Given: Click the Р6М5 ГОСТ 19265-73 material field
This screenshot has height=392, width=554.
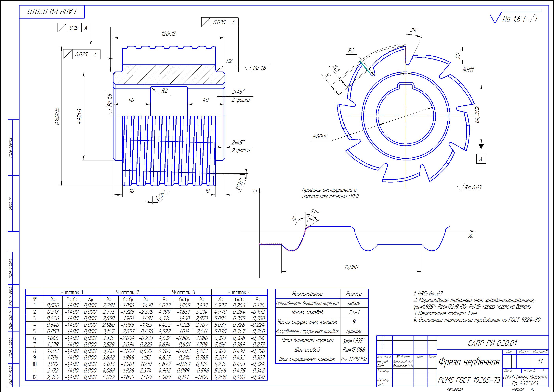Looking at the screenshot, I should (x=469, y=380).
